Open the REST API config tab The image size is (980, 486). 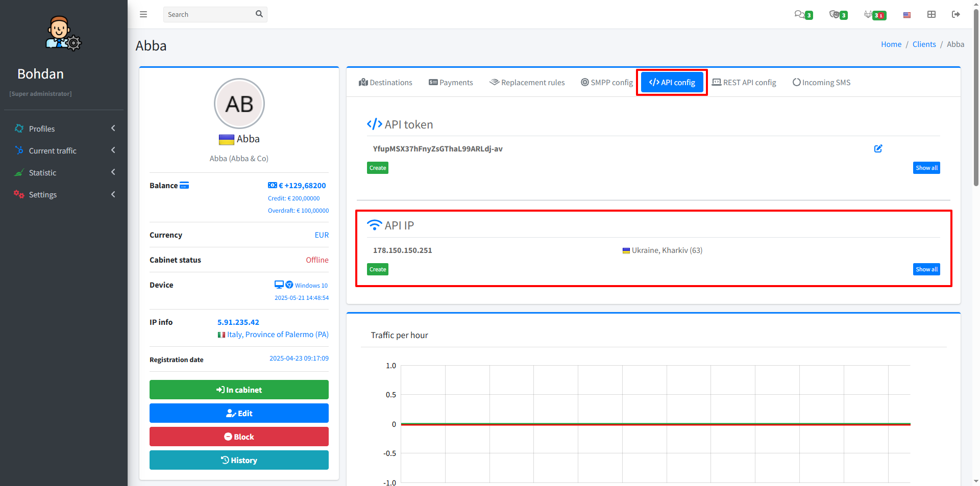[x=744, y=83]
